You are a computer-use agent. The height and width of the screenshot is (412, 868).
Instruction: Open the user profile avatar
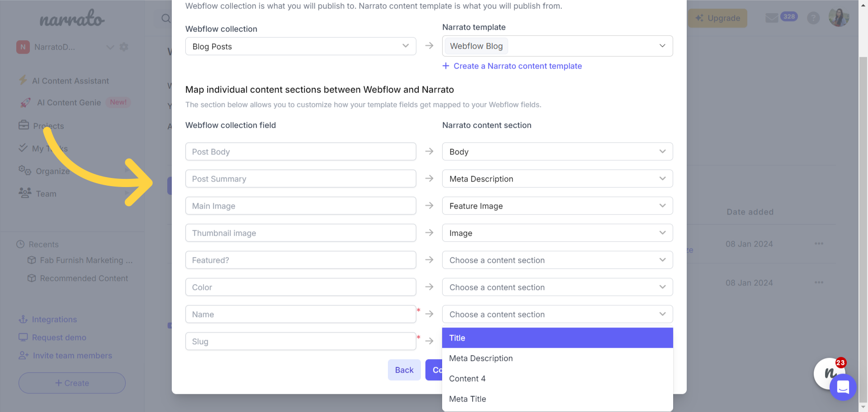[839, 18]
